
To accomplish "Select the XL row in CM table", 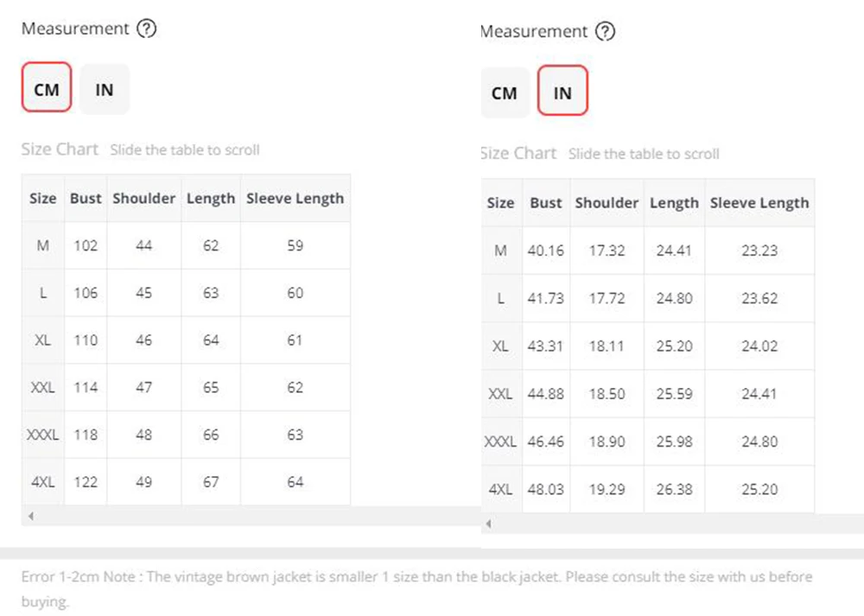I will click(x=186, y=340).
